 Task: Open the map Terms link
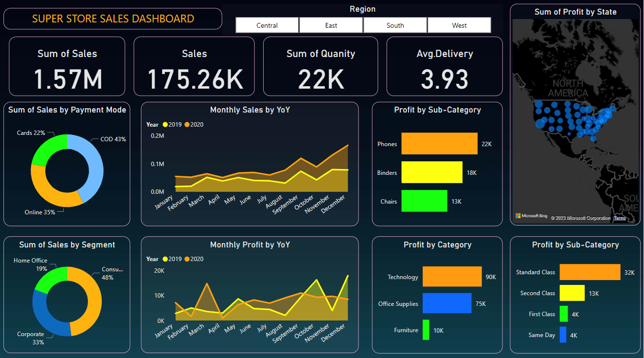(x=620, y=218)
